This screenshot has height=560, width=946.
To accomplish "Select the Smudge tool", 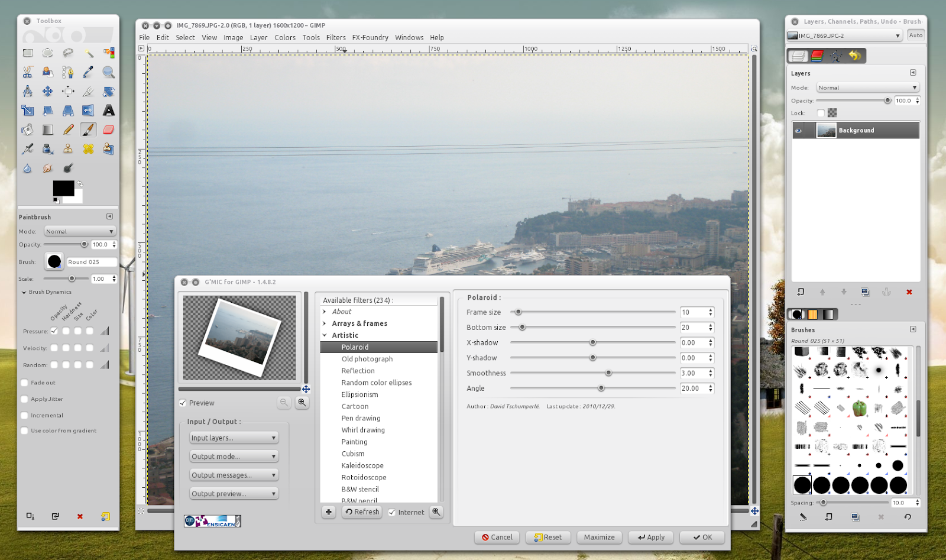I will pyautogui.click(x=48, y=168).
